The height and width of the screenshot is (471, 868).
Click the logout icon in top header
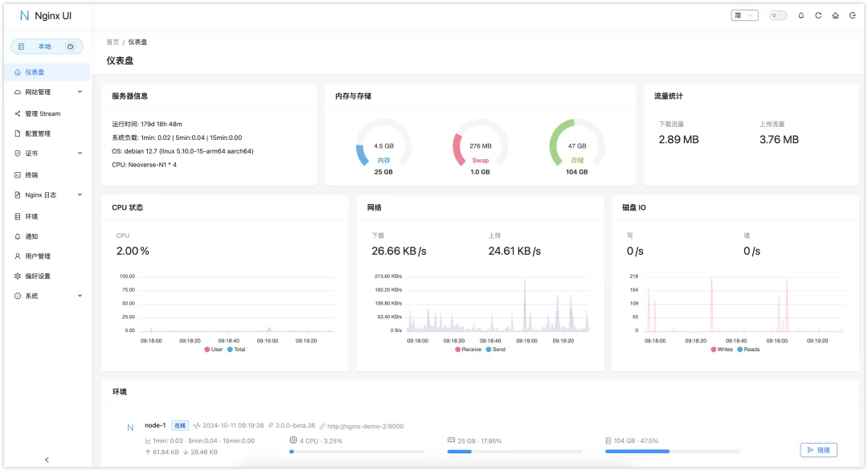tap(853, 15)
